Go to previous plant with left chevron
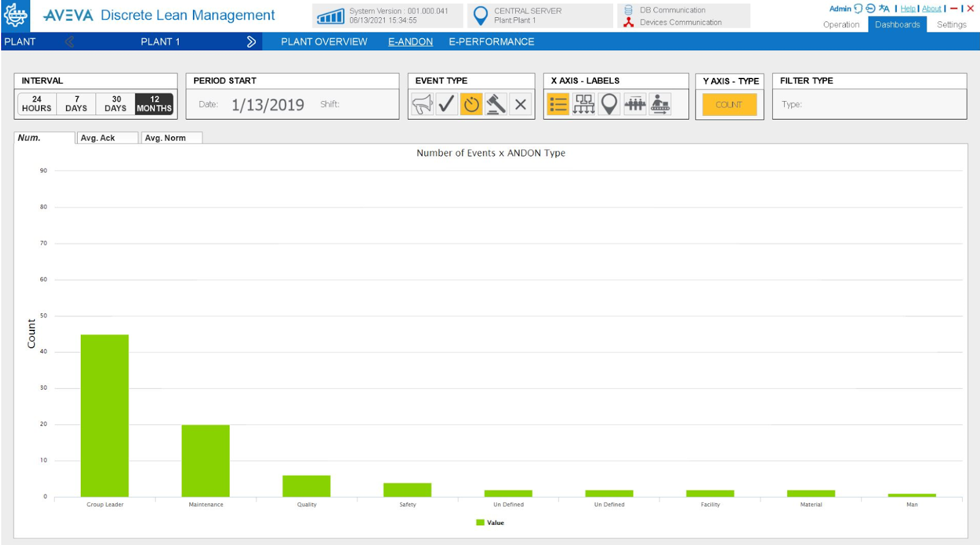The width and height of the screenshot is (980, 545). point(69,42)
